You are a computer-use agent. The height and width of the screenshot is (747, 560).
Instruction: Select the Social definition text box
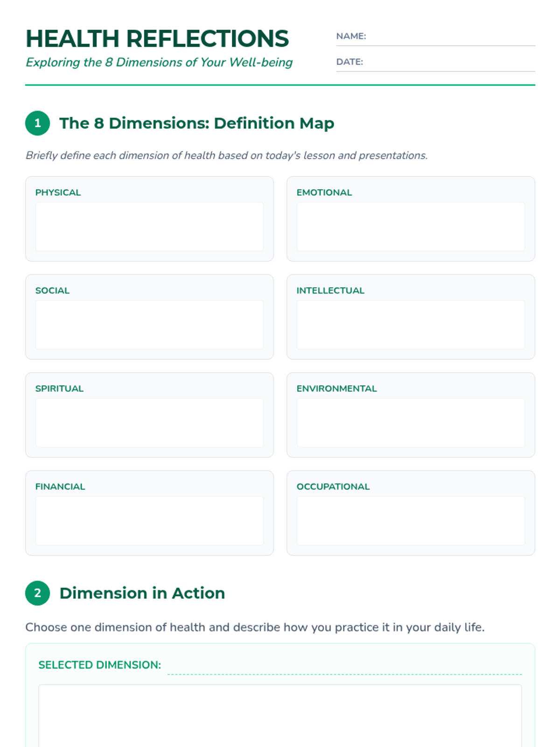click(x=149, y=324)
